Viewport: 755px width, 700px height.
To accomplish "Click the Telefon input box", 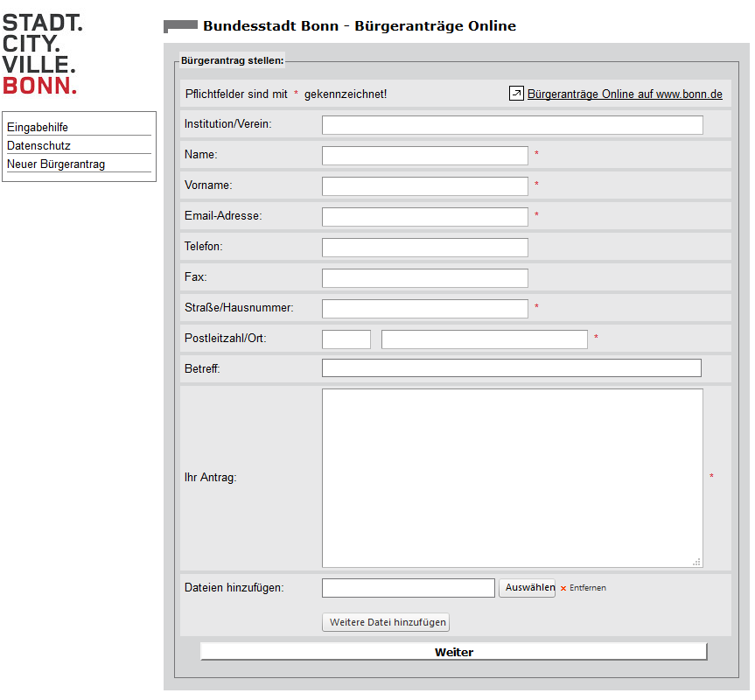I will click(424, 248).
